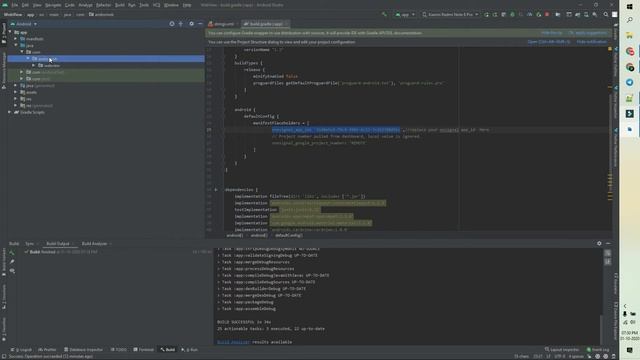Open Build panel gear settings icon
The width and height of the screenshot is (640, 360).
(599, 243)
